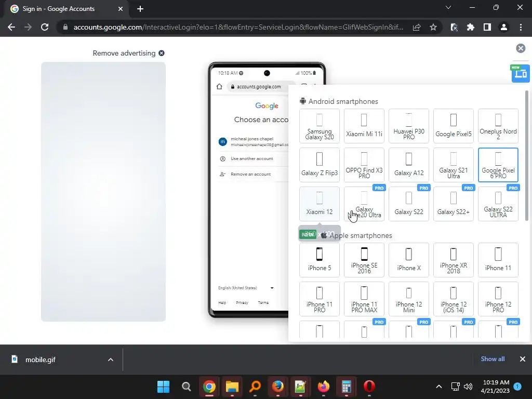This screenshot has height=399, width=532.
Task: Open Chrome three-dot menu
Action: pyautogui.click(x=521, y=27)
